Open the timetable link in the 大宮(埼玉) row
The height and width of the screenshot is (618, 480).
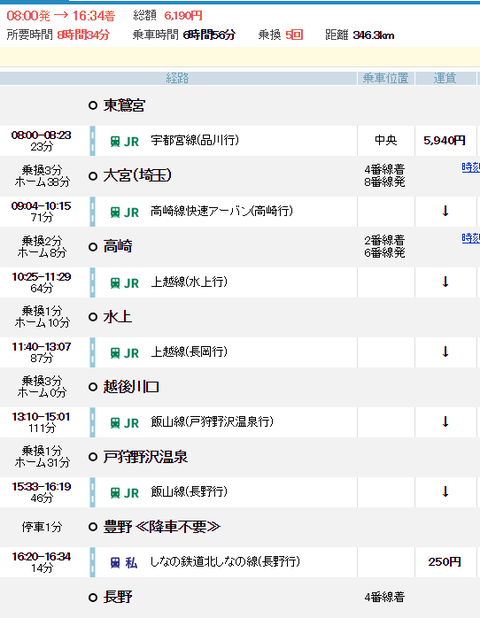click(471, 168)
